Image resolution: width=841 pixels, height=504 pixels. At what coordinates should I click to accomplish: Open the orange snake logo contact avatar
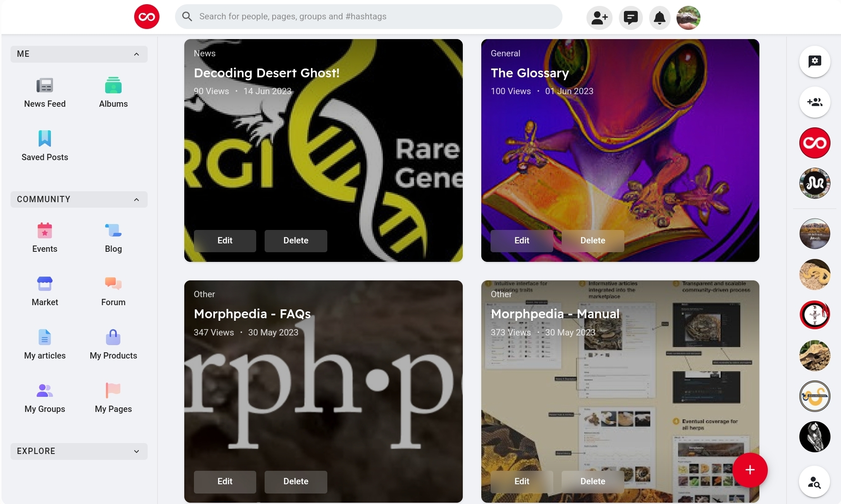click(x=814, y=396)
